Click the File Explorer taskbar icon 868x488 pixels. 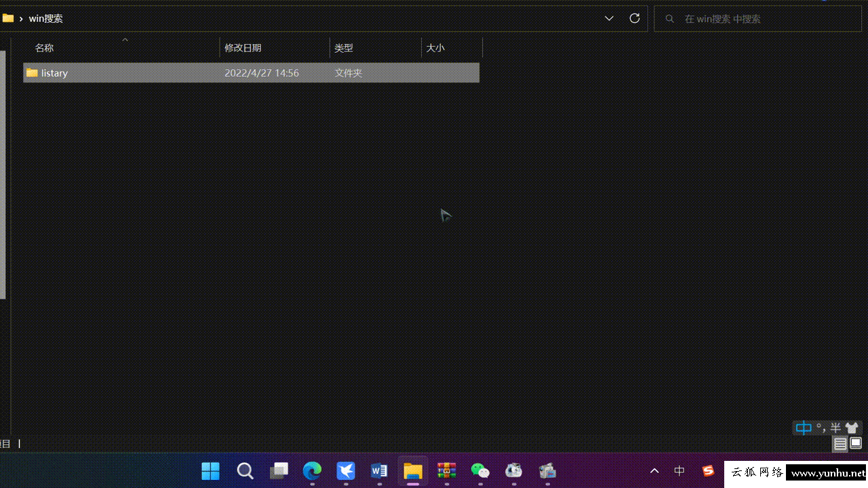point(413,470)
